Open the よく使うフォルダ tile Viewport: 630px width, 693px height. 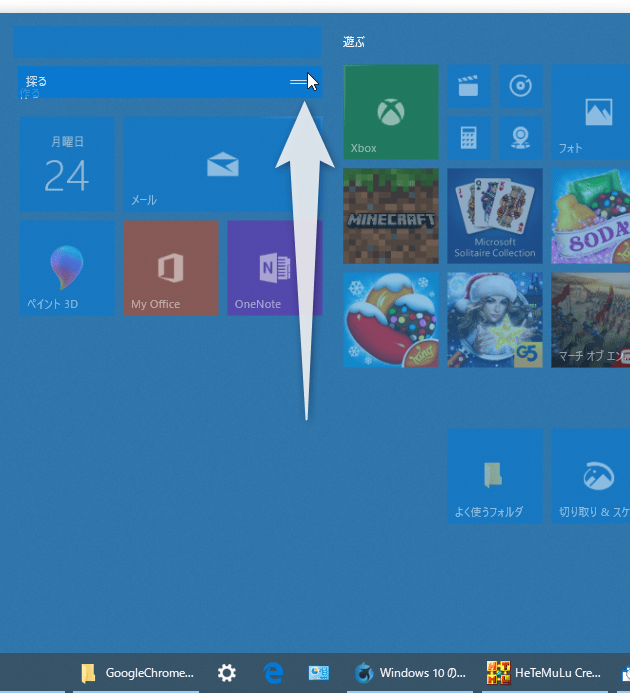pyautogui.click(x=495, y=476)
